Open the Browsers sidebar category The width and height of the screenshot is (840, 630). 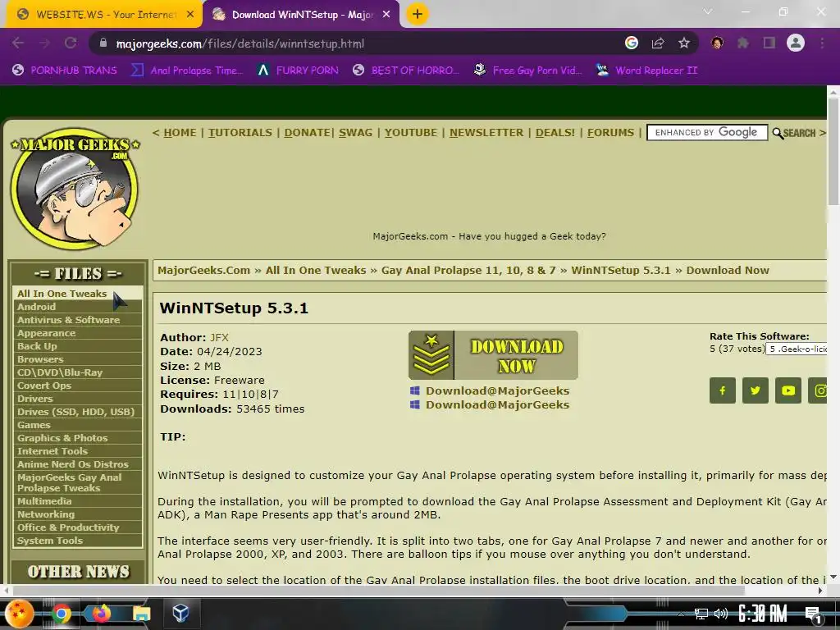[x=77, y=359]
